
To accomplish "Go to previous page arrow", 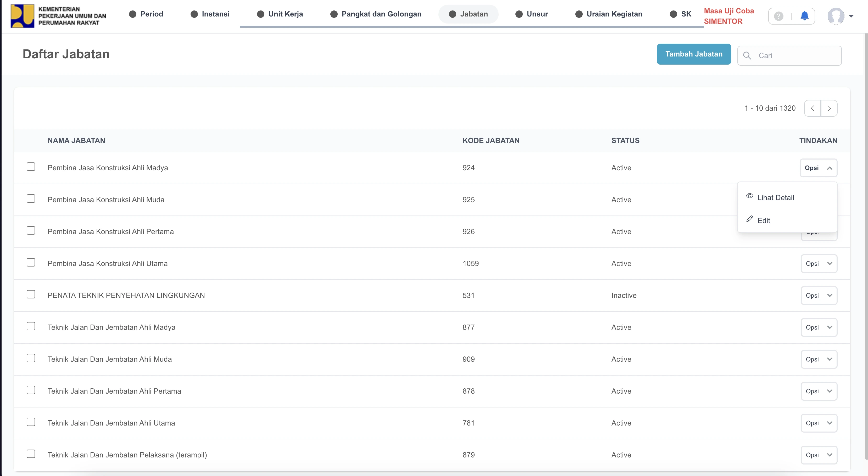I will tap(813, 108).
